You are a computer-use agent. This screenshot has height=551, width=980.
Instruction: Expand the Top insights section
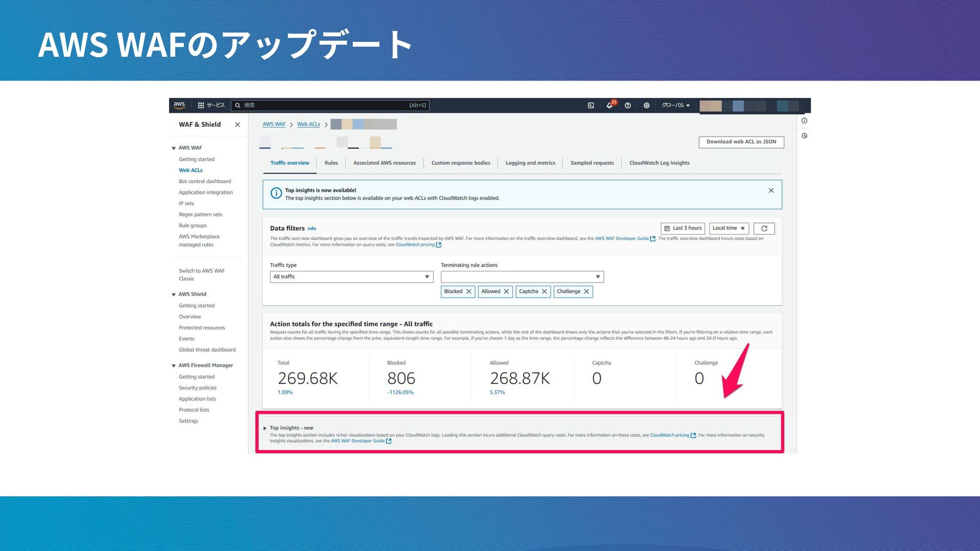[x=265, y=429]
